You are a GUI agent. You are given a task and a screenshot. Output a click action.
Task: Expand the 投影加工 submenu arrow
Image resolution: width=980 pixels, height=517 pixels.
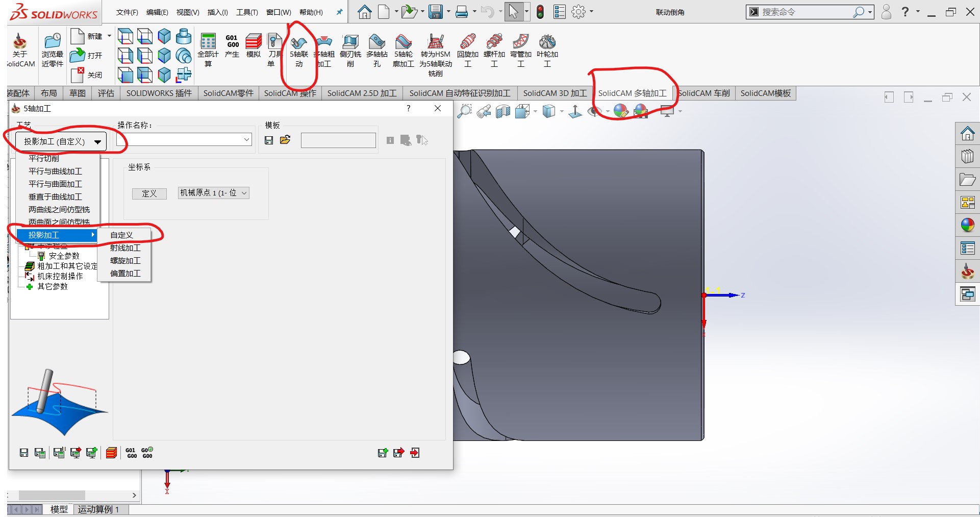92,235
